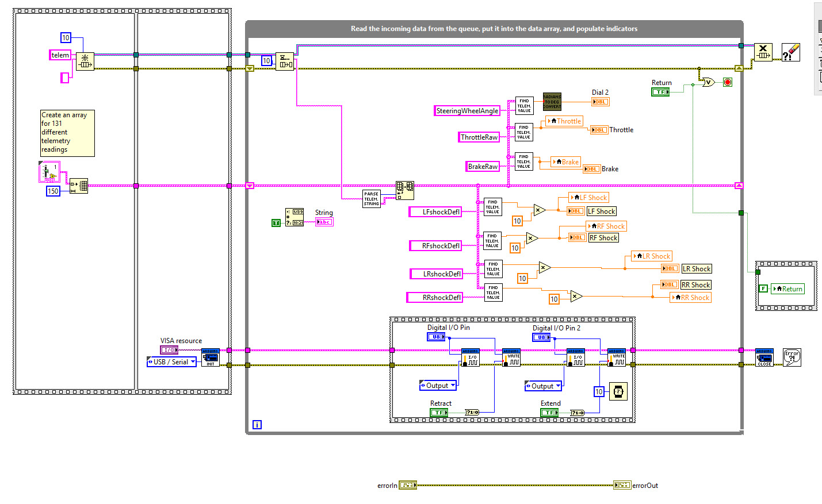Viewport: 822px width, 504px height.
Task: Click the cluster constant above the 150 value
Action: coord(49,172)
